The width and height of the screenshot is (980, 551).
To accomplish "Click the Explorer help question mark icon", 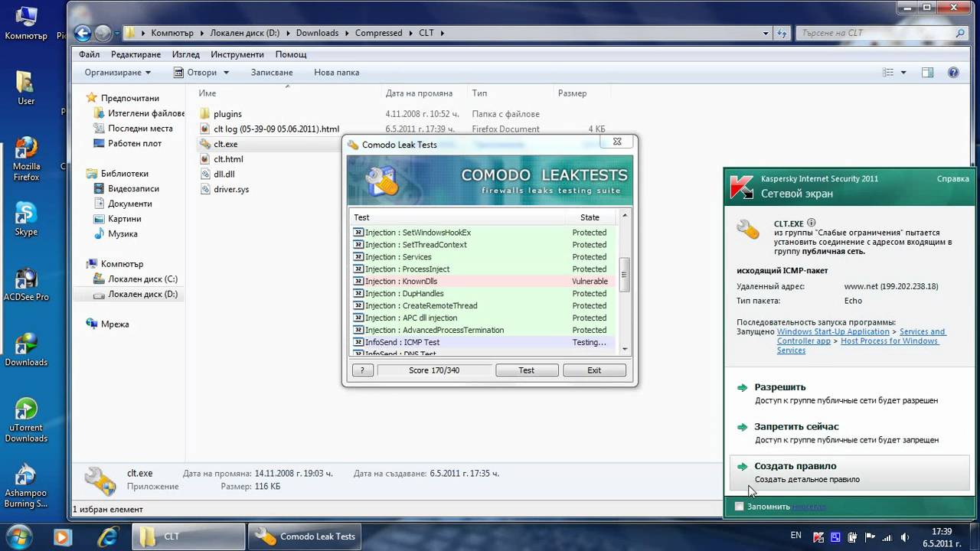I will pyautogui.click(x=953, y=72).
